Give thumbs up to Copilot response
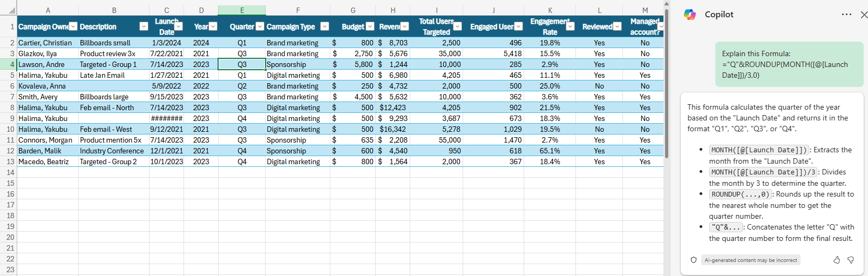Viewport: 868px width, 276px height. click(837, 260)
